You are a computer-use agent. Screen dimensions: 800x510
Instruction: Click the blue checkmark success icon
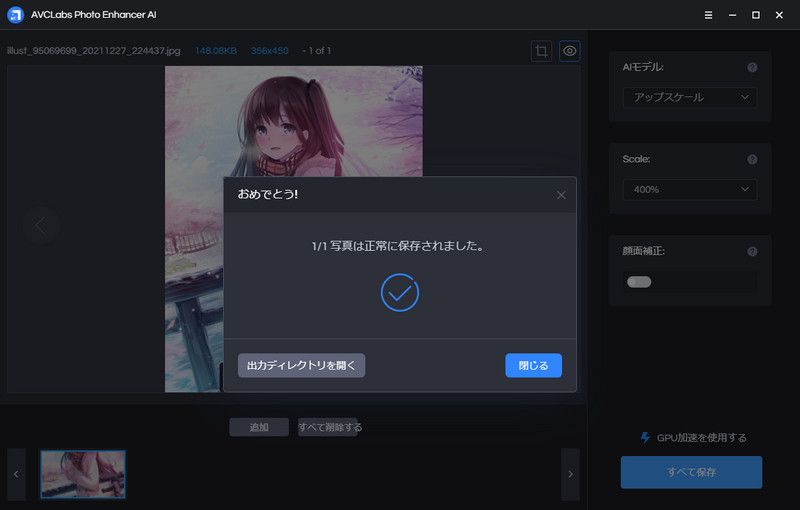tap(400, 293)
